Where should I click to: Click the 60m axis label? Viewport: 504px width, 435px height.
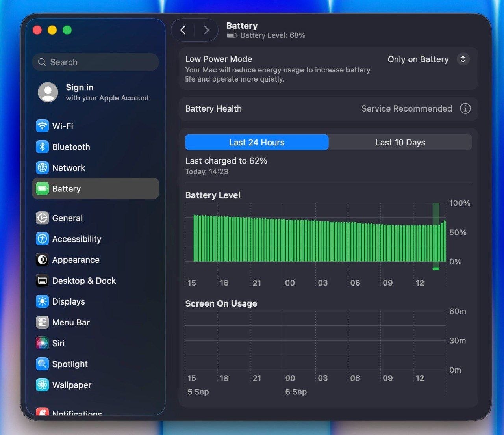point(458,311)
